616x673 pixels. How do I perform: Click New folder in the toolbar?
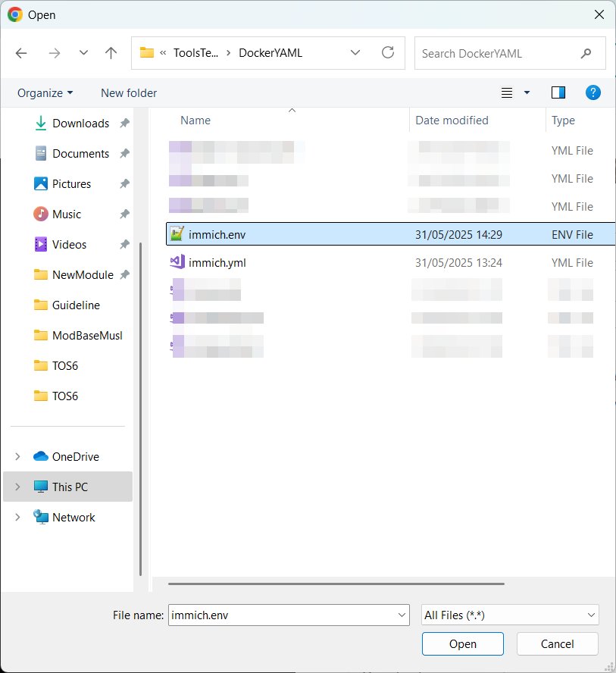[129, 92]
